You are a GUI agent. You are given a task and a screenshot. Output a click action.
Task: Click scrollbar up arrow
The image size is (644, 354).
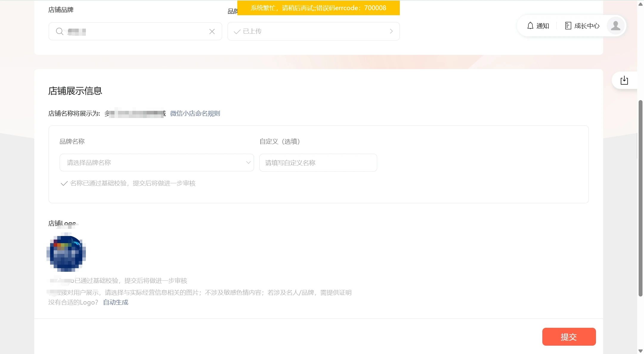point(640,4)
